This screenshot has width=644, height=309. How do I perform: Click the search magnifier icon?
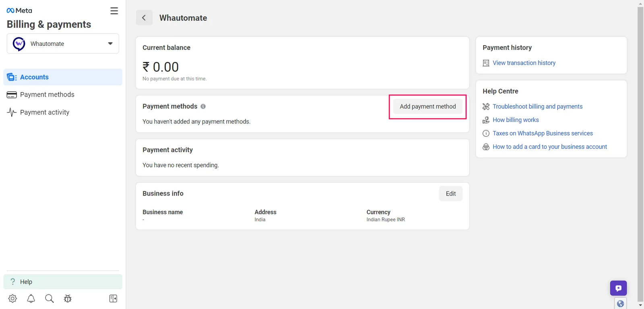pos(50,299)
